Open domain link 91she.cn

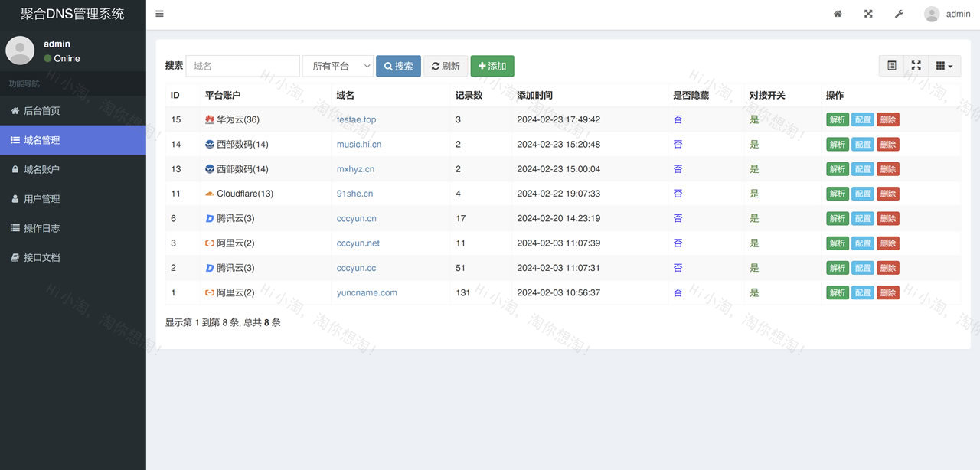(x=354, y=194)
